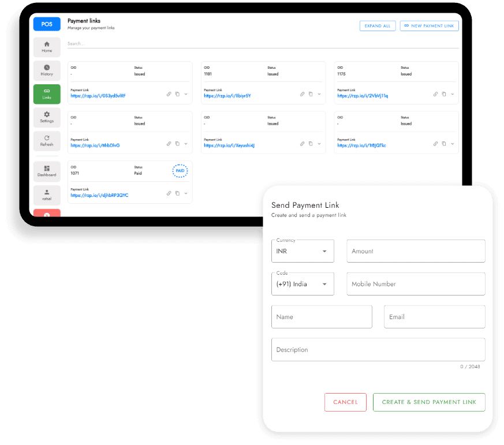504x445 pixels.
Task: Switch to the Links tab in sidebar
Action: point(47,94)
